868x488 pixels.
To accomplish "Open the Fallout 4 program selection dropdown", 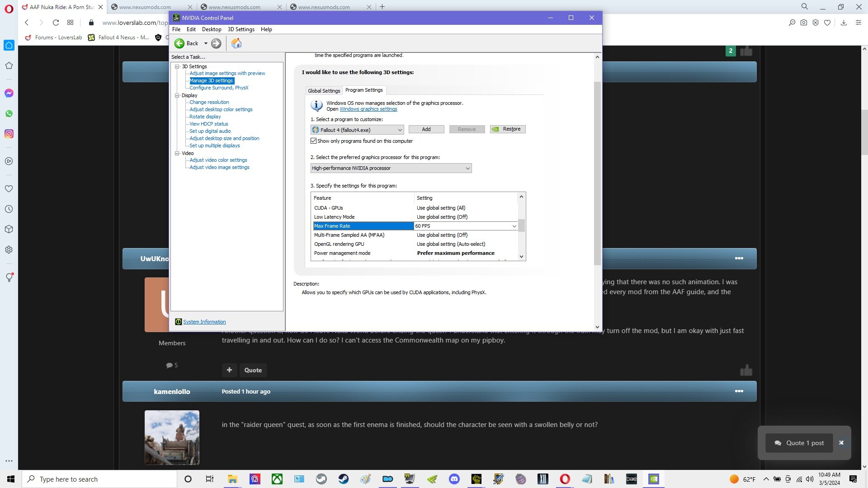I will coord(357,130).
